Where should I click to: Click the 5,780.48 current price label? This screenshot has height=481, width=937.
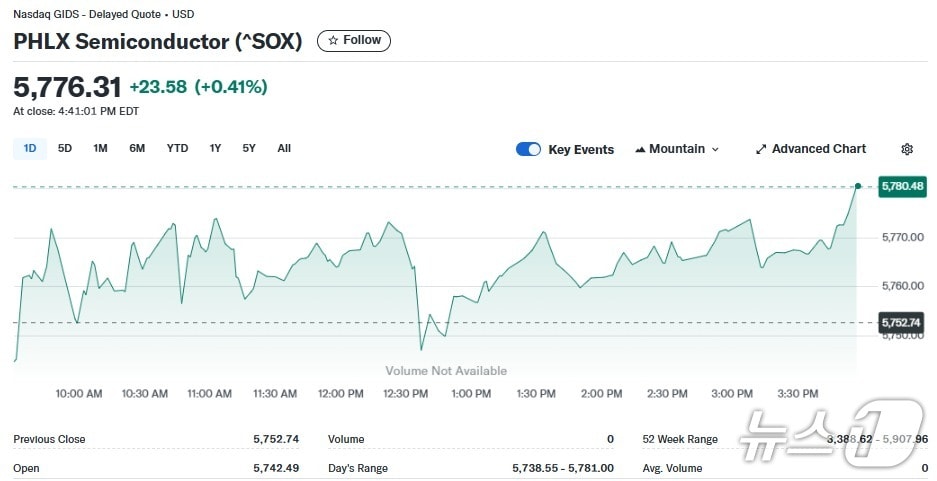(x=901, y=187)
